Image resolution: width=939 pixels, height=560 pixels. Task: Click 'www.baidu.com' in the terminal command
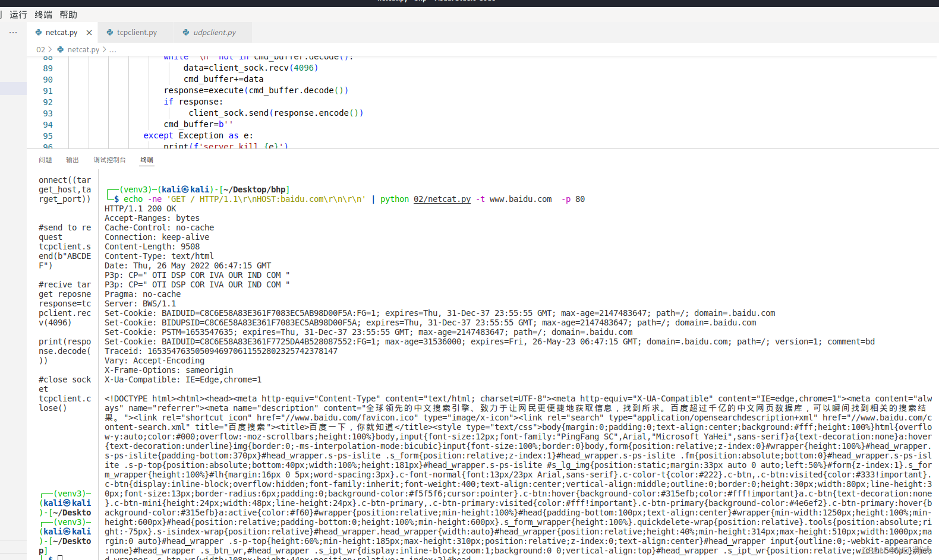[521, 199]
